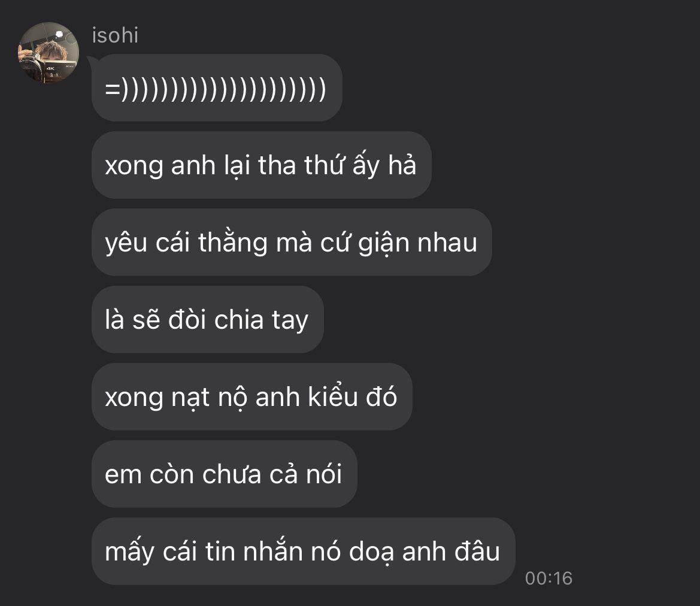
Task: Select the "là sẽ đòi chia tay" message
Action: coord(208,319)
